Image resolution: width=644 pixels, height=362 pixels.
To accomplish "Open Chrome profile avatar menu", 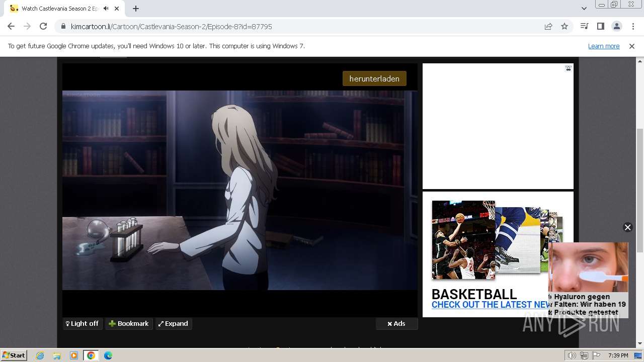I will [617, 27].
